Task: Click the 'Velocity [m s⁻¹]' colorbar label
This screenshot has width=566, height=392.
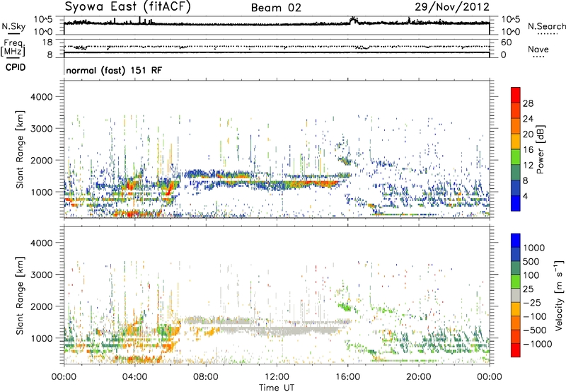Action: click(559, 295)
